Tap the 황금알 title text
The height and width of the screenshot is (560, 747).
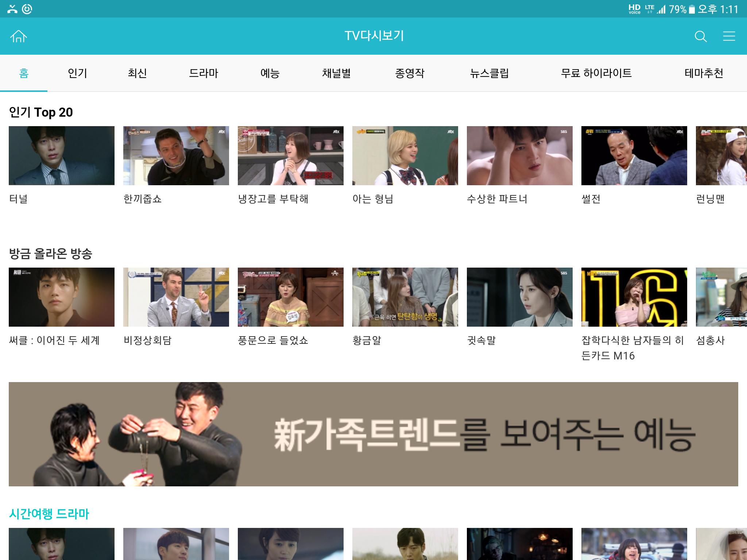pyautogui.click(x=367, y=341)
